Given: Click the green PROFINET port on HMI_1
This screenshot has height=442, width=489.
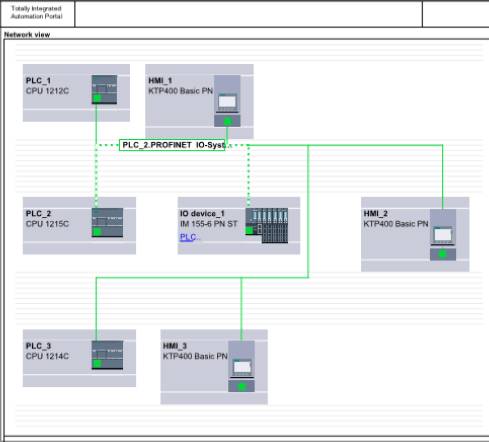Looking at the screenshot, I should pos(228,121).
